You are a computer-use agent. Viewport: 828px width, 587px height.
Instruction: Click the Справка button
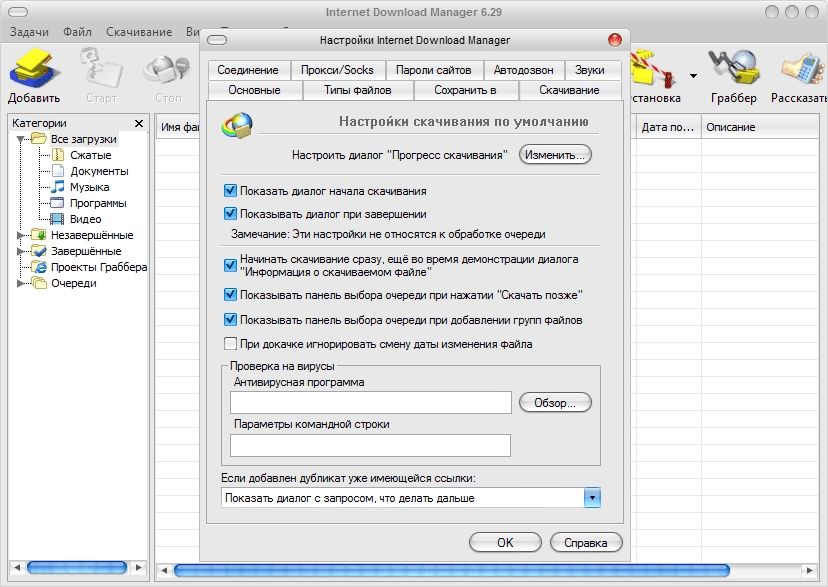(x=586, y=543)
